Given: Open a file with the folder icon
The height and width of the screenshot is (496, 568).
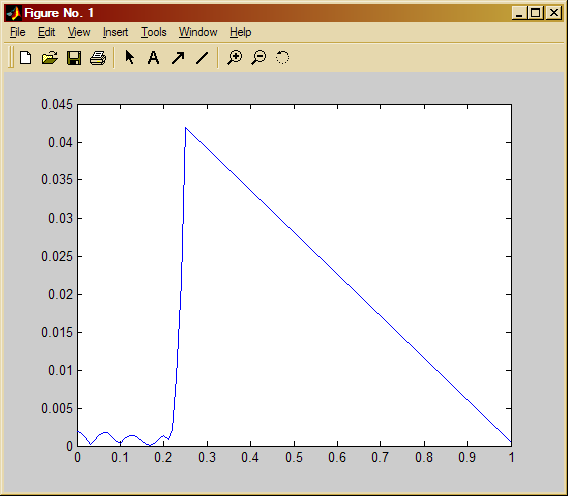Looking at the screenshot, I should [x=50, y=58].
